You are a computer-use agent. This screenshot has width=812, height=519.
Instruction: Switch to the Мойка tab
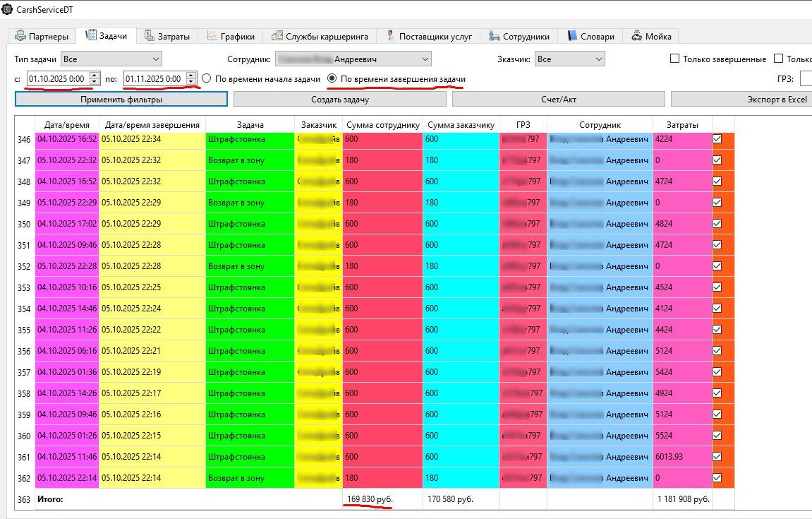pyautogui.click(x=651, y=36)
